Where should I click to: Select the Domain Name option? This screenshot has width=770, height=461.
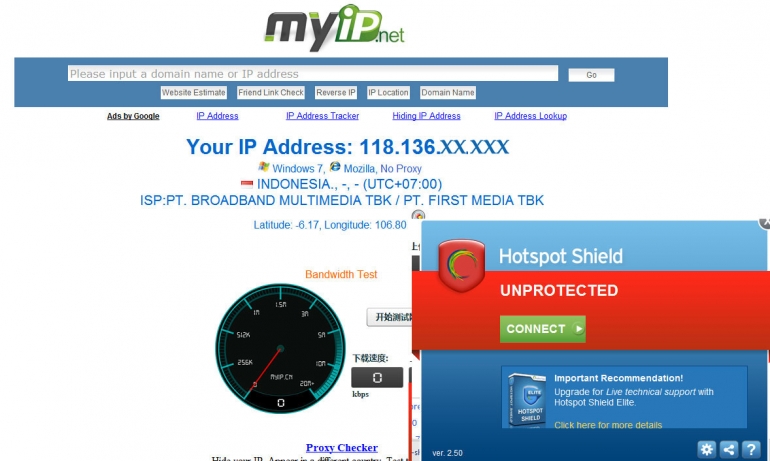pyautogui.click(x=448, y=92)
